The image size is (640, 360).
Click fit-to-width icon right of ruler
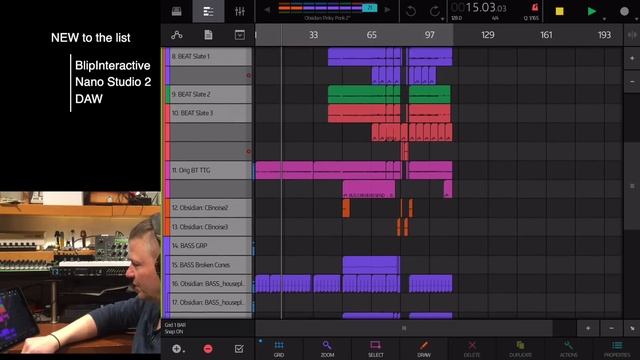click(x=632, y=35)
